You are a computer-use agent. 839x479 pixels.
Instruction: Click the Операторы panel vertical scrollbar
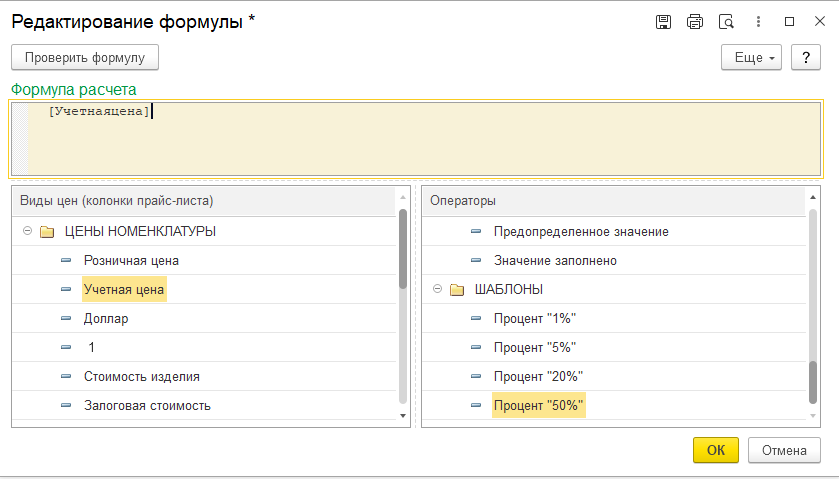point(814,380)
